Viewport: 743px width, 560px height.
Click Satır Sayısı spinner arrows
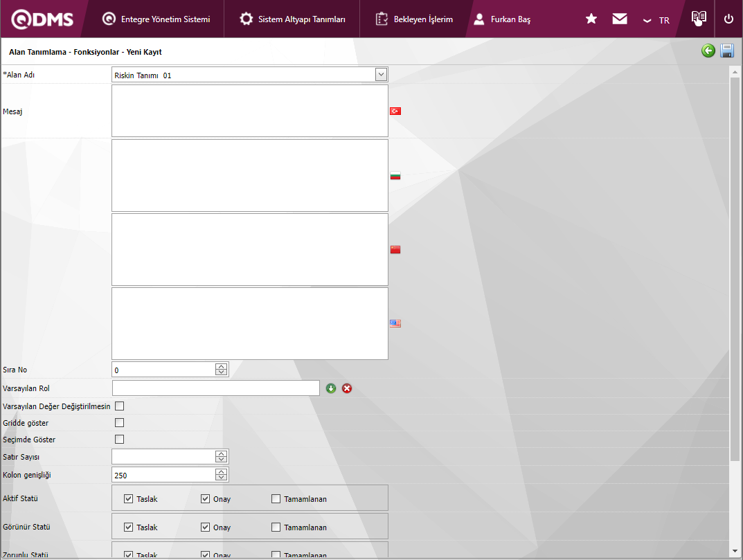click(222, 457)
